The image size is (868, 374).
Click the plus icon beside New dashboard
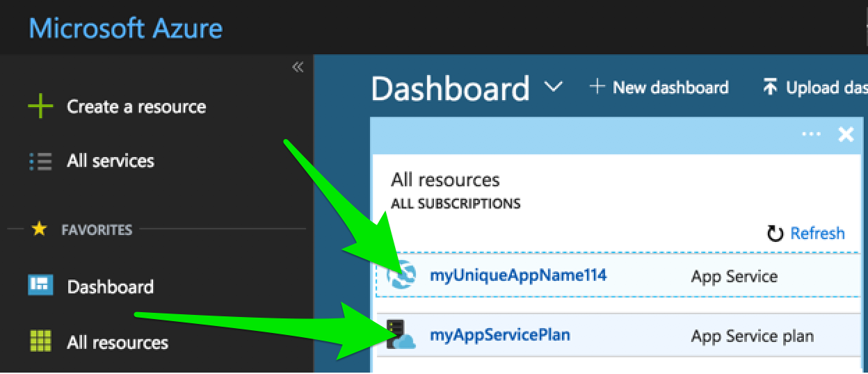point(597,87)
